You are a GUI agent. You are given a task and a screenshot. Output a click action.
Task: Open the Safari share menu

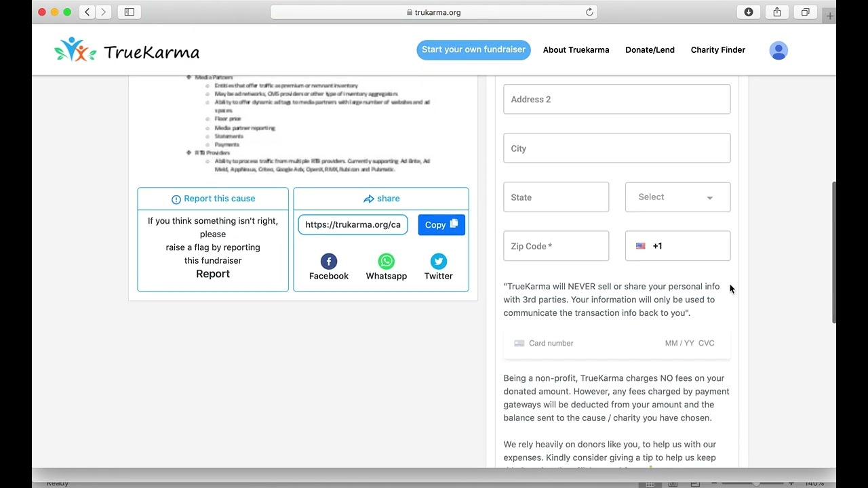pyautogui.click(x=777, y=12)
